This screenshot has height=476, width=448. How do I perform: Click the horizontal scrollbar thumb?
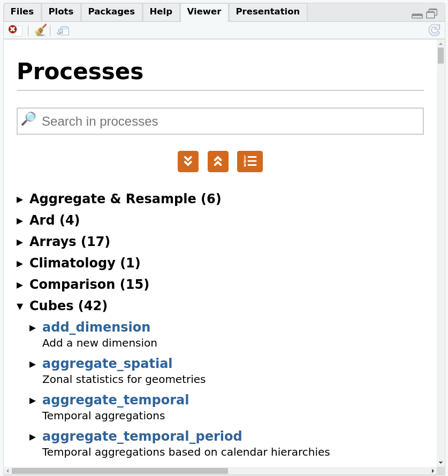click(x=120, y=471)
